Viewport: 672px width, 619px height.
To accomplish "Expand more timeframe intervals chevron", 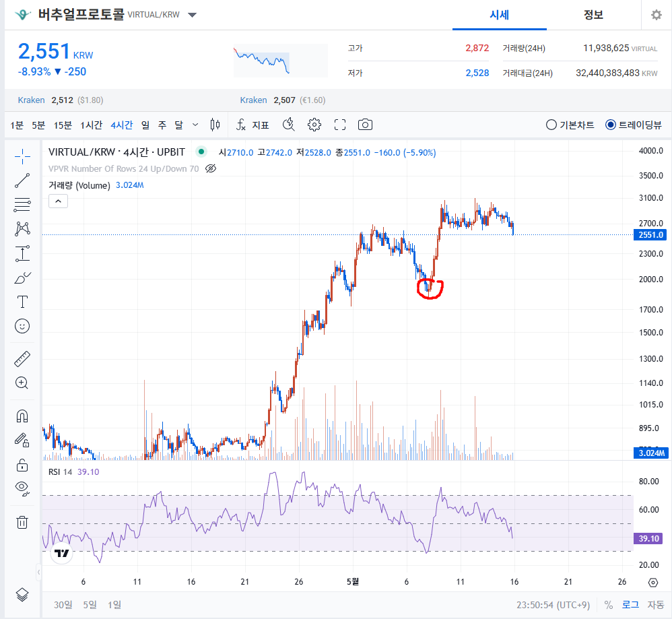I will click(195, 125).
